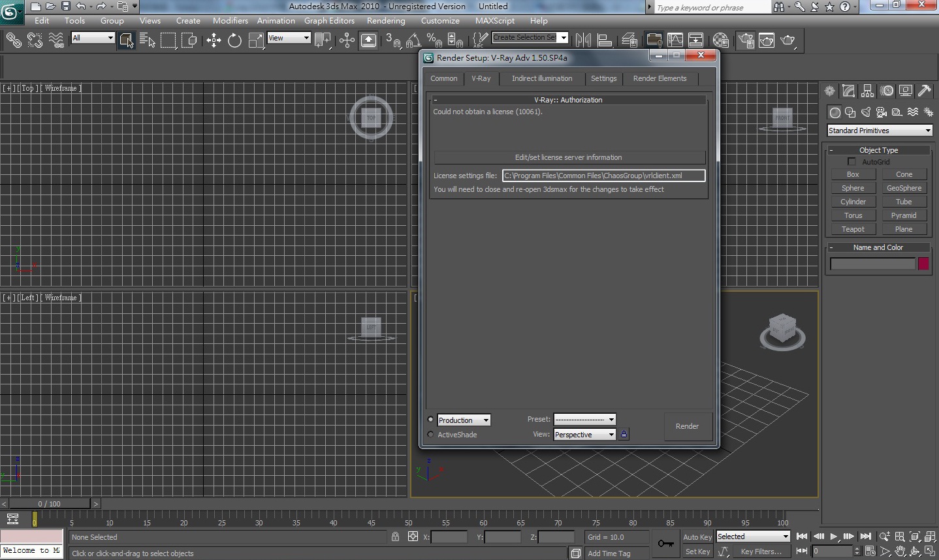Select the Unlink Selection tool
This screenshot has width=939, height=560.
[x=35, y=40]
